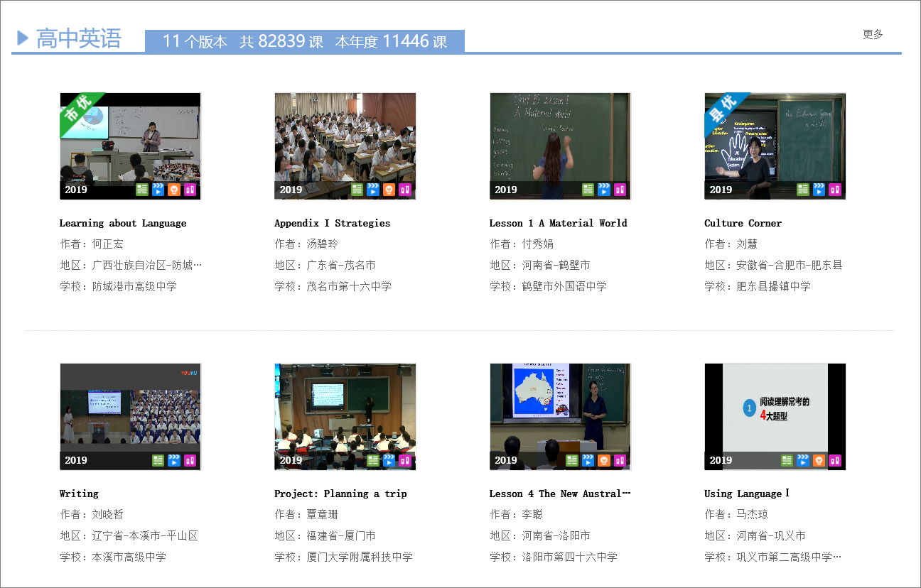Select green document icon on Planning a trip thumbnail
The width and height of the screenshot is (921, 588).
pos(372,460)
